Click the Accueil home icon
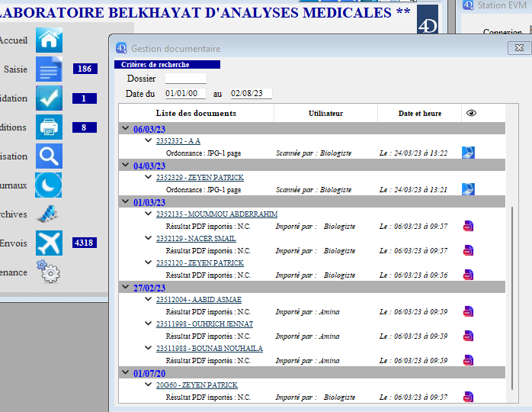 (49, 40)
